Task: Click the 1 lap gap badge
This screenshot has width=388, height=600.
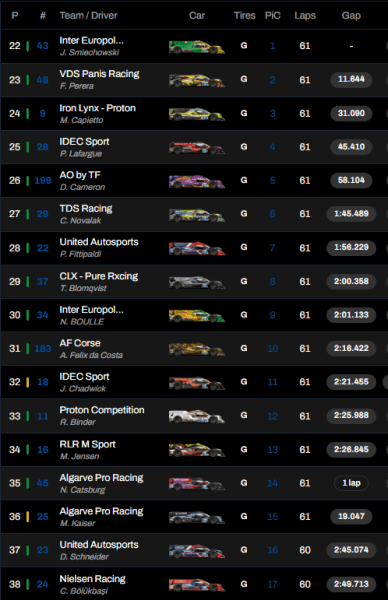Action: 351,483
